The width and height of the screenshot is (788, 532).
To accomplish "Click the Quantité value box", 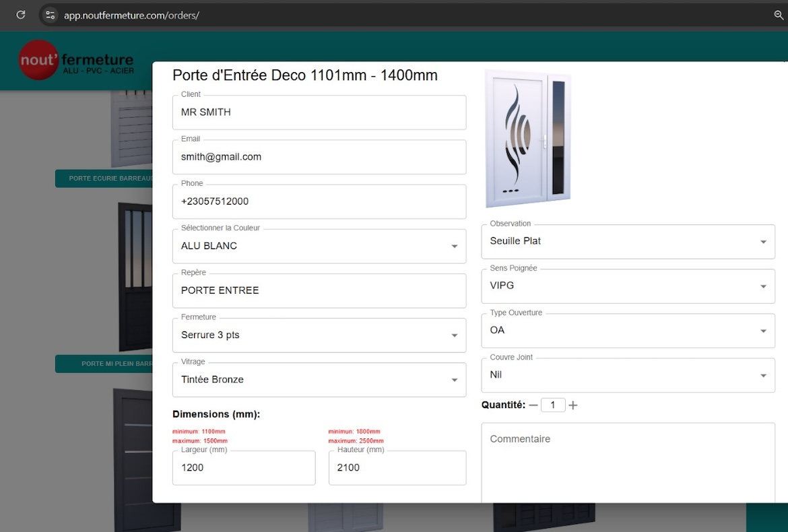I will tap(553, 405).
